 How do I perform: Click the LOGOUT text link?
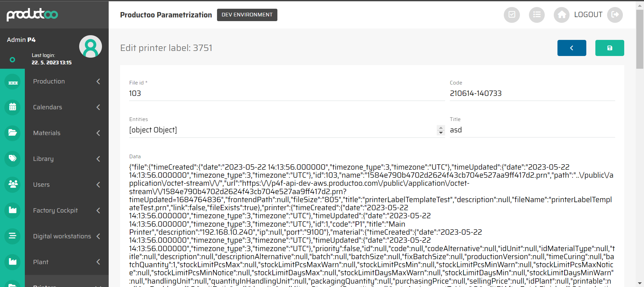[x=588, y=15]
